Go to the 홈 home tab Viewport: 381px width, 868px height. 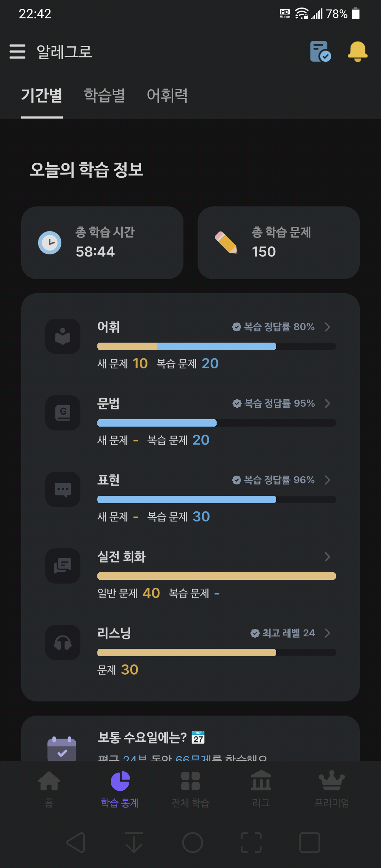[x=49, y=789]
